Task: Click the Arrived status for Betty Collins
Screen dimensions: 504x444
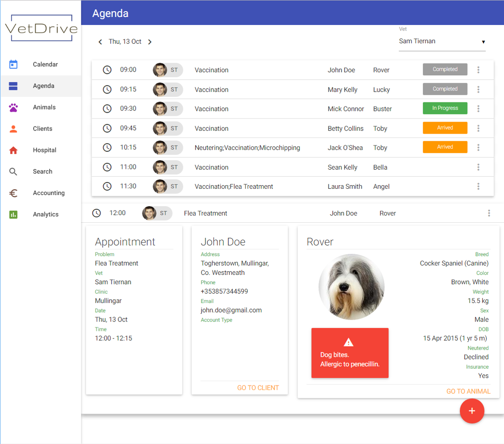Action: point(445,128)
